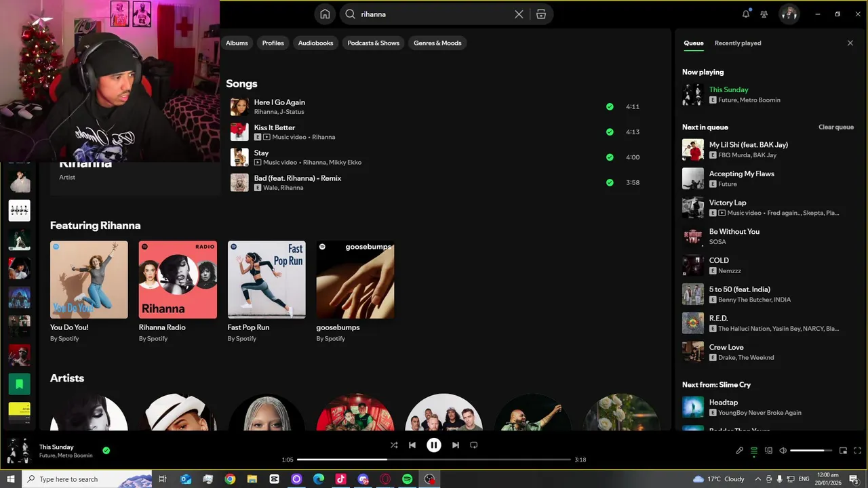This screenshot has height=488, width=868.
Task: Clear queue button
Action: pos(835,127)
